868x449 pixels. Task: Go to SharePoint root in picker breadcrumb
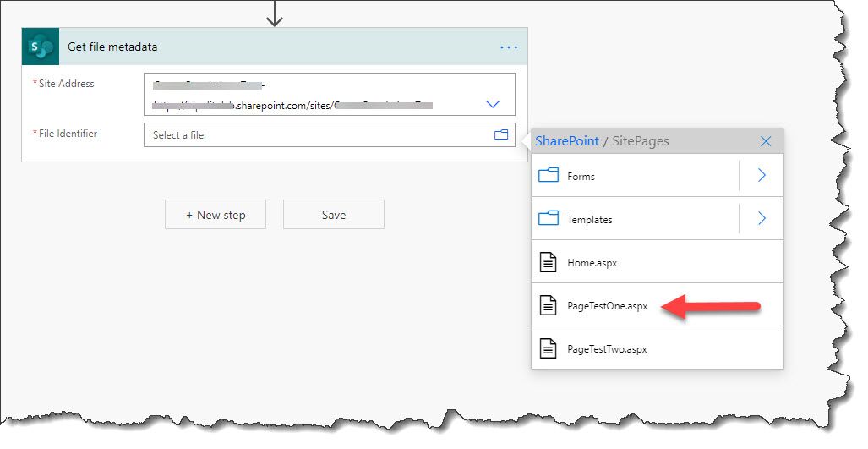tap(566, 141)
